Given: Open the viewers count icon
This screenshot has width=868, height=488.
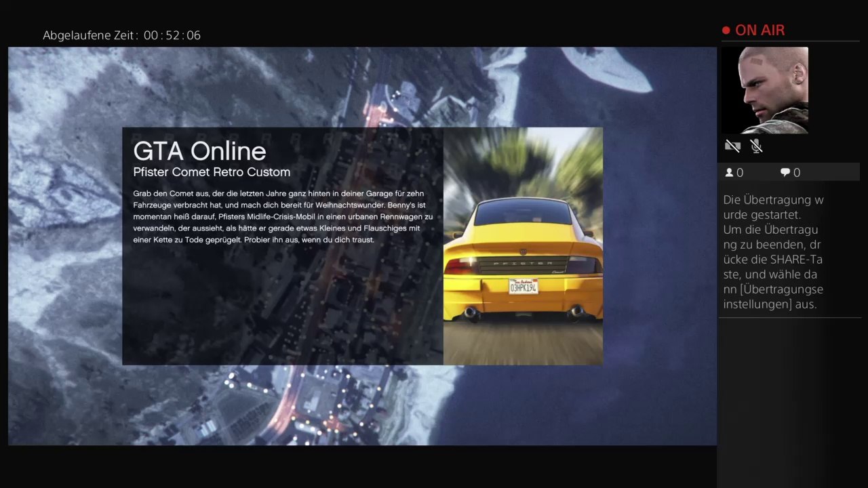Looking at the screenshot, I should coord(729,173).
